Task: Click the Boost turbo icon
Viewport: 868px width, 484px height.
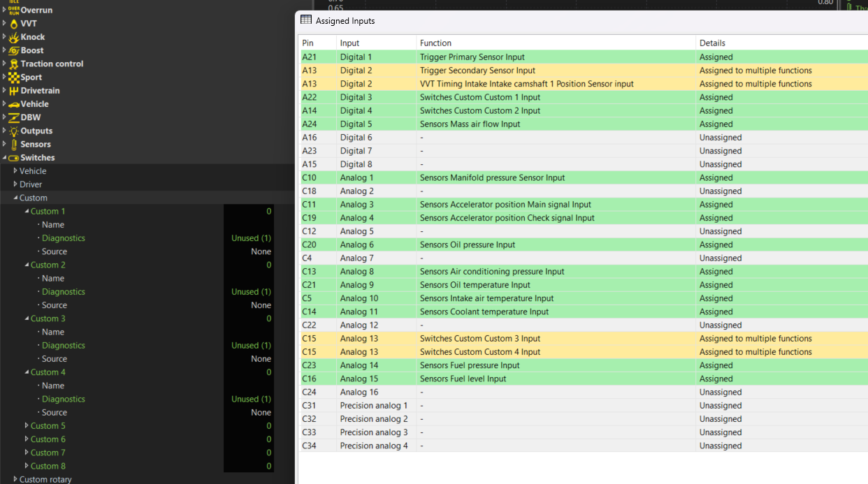Action: tap(14, 50)
